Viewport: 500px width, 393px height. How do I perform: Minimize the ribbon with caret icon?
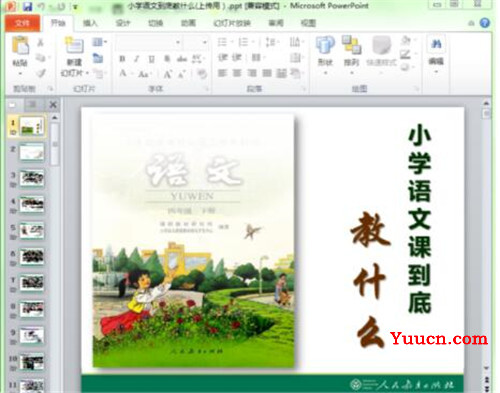[x=471, y=23]
